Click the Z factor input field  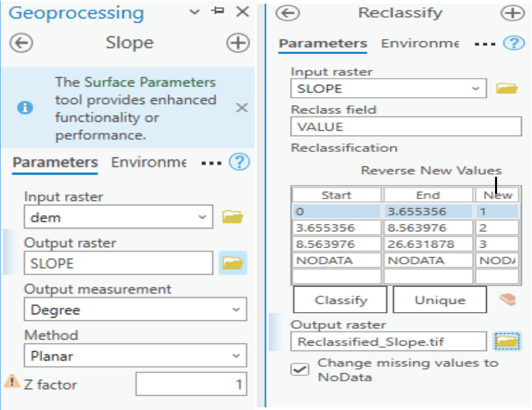(191, 385)
